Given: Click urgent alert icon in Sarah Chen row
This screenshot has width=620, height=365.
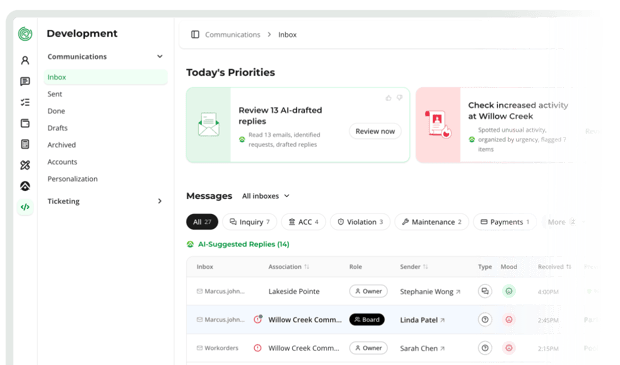Looking at the screenshot, I should point(257,348).
